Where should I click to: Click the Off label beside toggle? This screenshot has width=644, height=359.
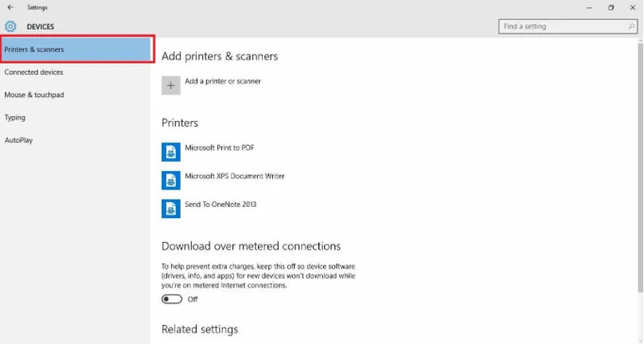click(193, 299)
